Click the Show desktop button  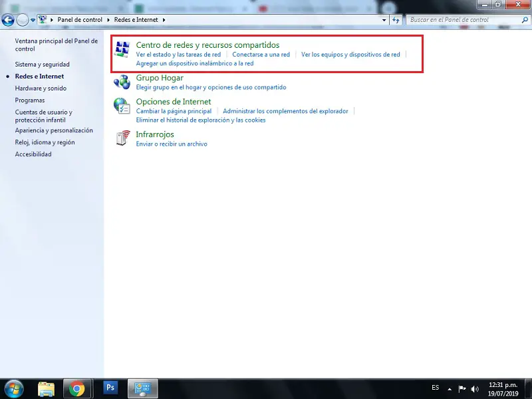tap(529, 389)
